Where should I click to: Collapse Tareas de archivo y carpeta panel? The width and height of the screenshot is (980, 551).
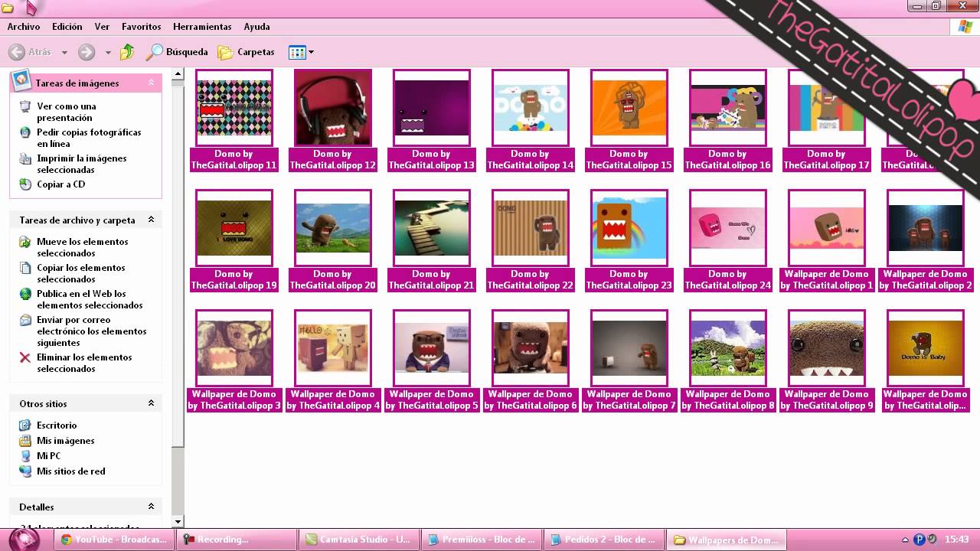[x=151, y=220]
